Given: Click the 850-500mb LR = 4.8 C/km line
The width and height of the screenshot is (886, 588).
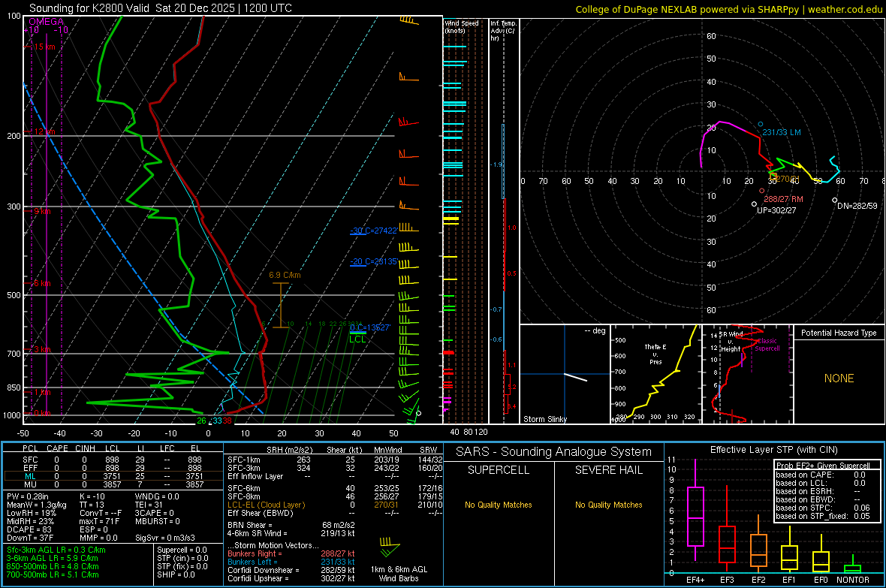Looking at the screenshot, I should [53, 566].
